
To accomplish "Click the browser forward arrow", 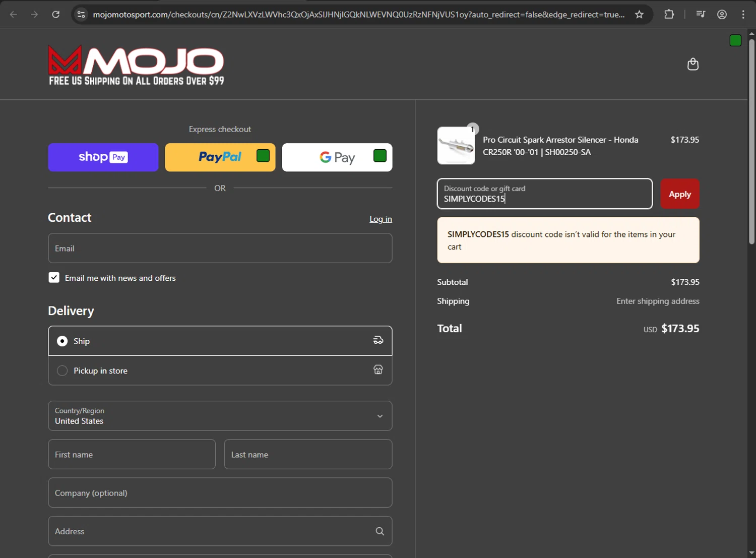I will coord(34,14).
